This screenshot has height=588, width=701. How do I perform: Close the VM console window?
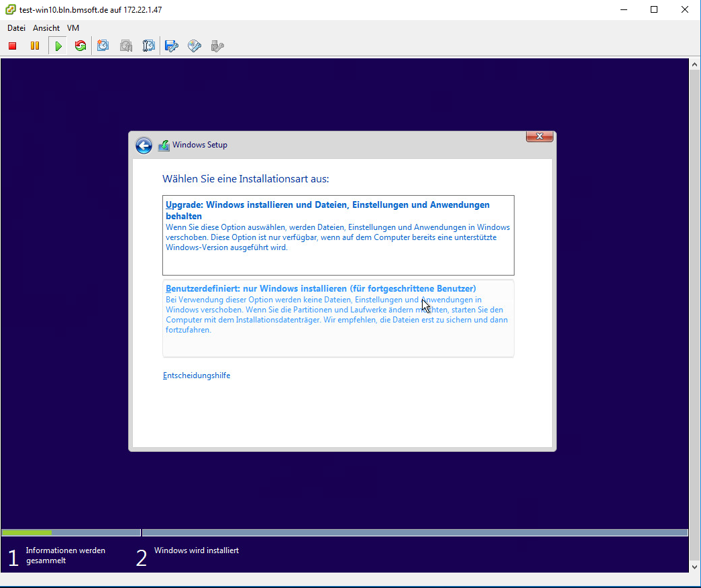(x=684, y=10)
